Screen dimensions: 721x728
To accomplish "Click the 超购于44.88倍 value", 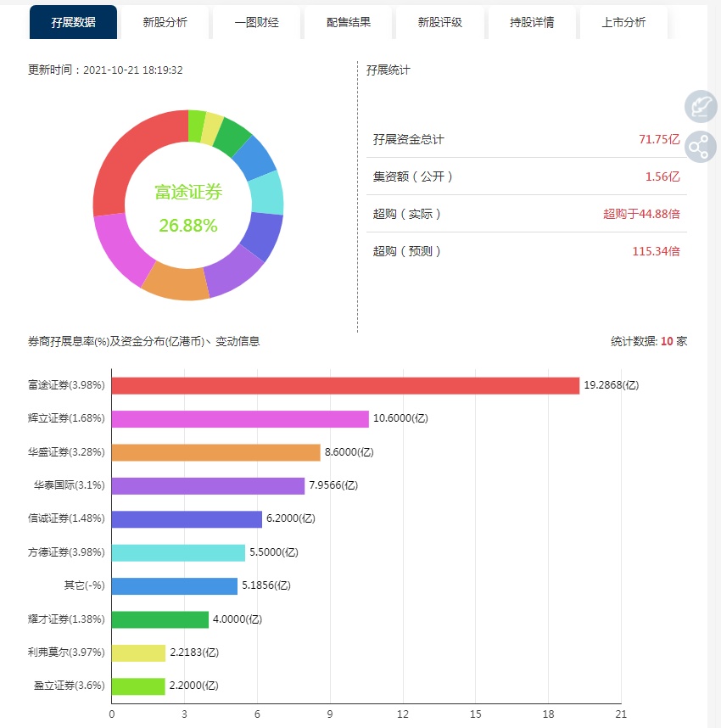I will (641, 214).
